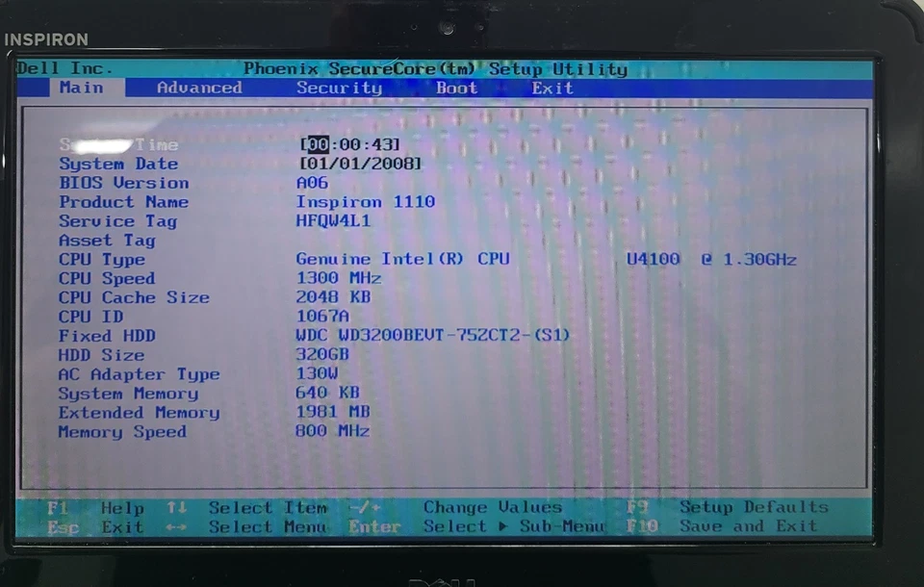
Task: Select service tag value HFQW4L1
Action: pyautogui.click(x=333, y=221)
